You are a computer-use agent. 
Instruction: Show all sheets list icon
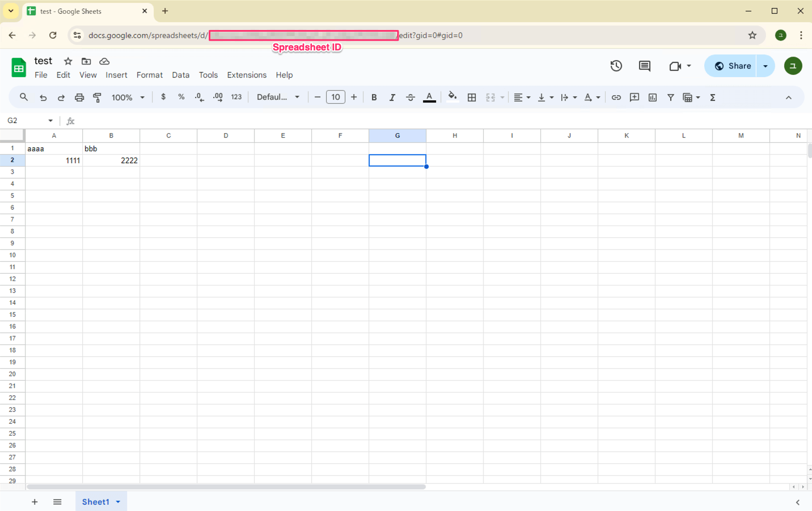tap(57, 502)
